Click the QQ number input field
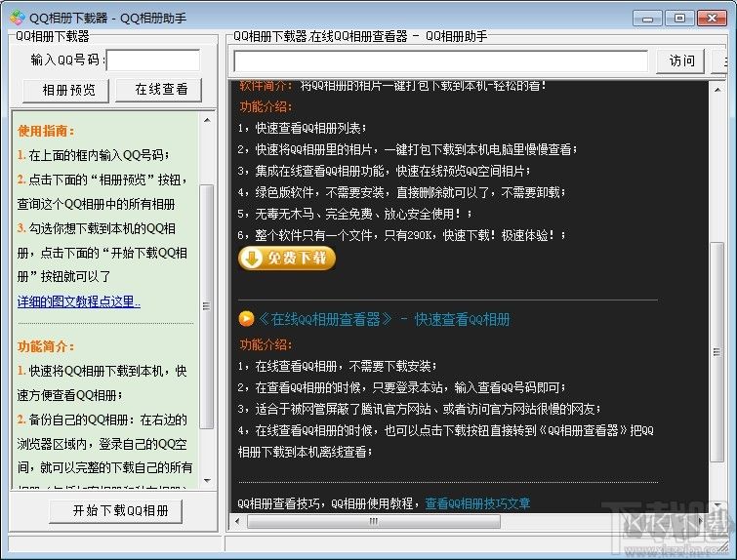Screen dimensions: 737x560 click(x=153, y=60)
